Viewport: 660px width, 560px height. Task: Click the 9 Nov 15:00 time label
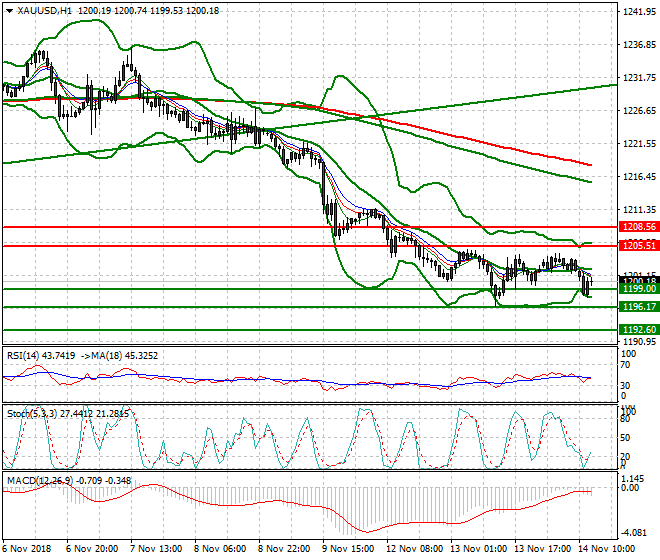click(x=348, y=549)
